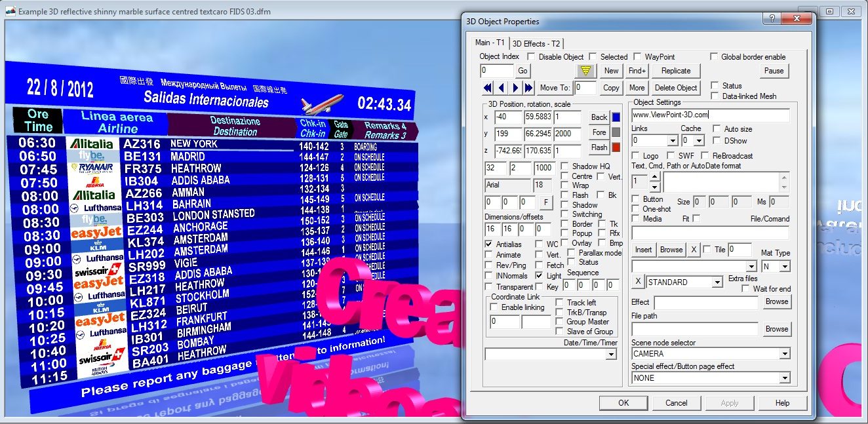
Task: Expand the Special effect NONE dropdown
Action: point(784,378)
